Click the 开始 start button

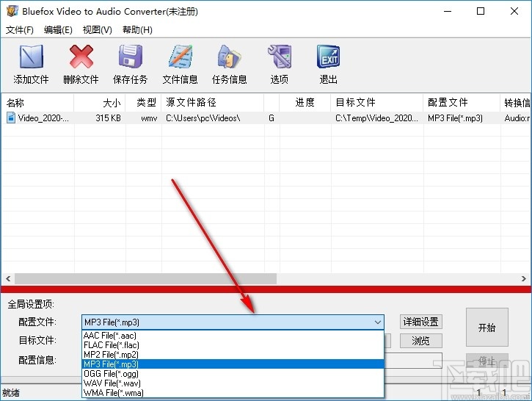[x=487, y=328]
